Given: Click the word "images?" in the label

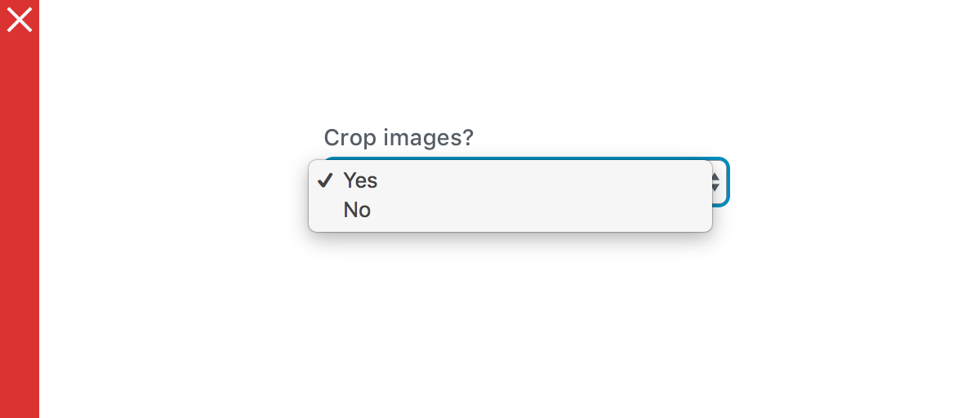Looking at the screenshot, I should pyautogui.click(x=432, y=137).
